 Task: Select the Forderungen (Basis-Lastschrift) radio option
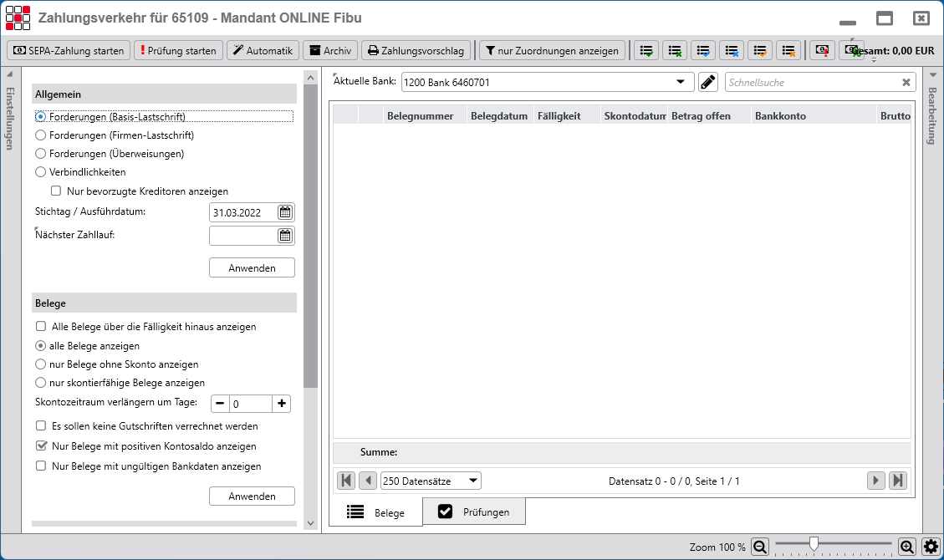pyautogui.click(x=39, y=117)
